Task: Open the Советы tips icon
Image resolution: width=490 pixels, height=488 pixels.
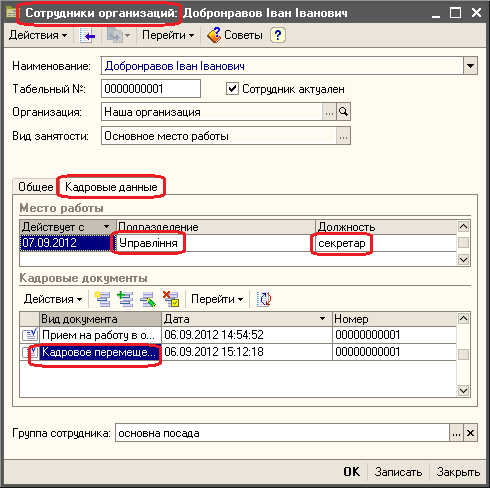Action: coord(214,35)
